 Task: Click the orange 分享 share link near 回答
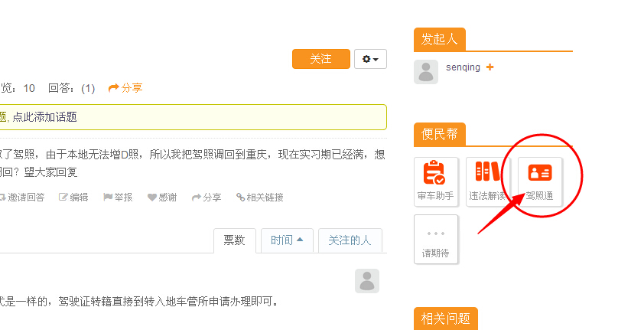coord(125,88)
